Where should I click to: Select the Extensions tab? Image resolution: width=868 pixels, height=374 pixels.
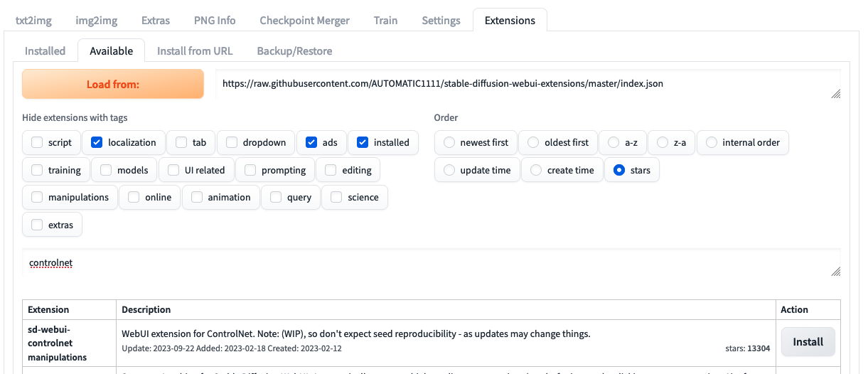point(510,20)
